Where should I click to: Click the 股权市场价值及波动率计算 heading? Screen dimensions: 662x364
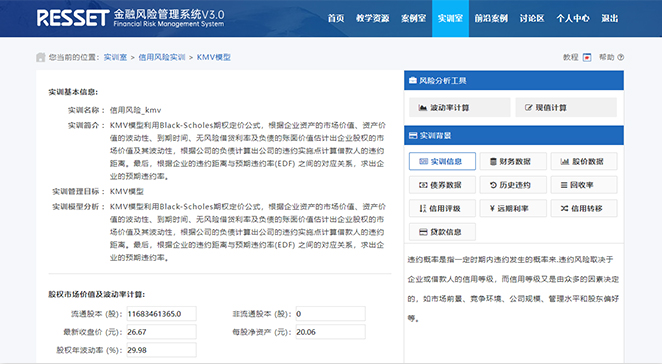[x=97, y=294]
